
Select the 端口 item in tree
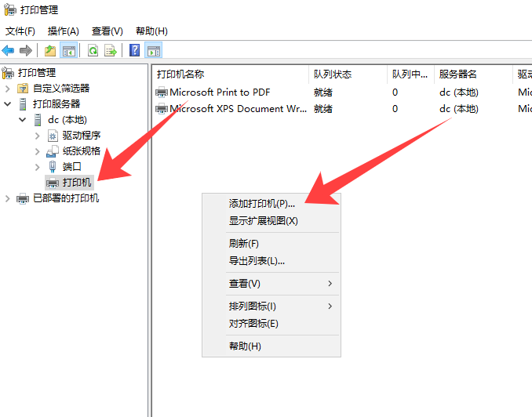click(x=71, y=167)
